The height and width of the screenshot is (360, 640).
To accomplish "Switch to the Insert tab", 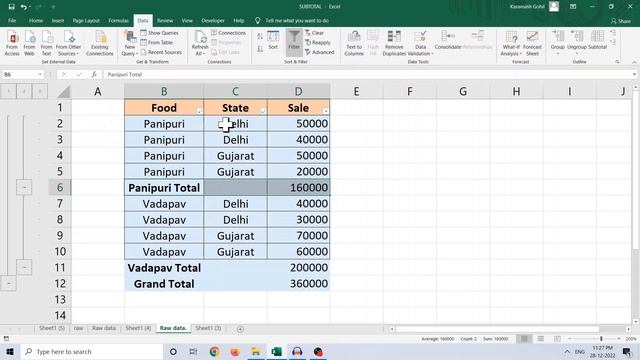I will click(x=58, y=20).
